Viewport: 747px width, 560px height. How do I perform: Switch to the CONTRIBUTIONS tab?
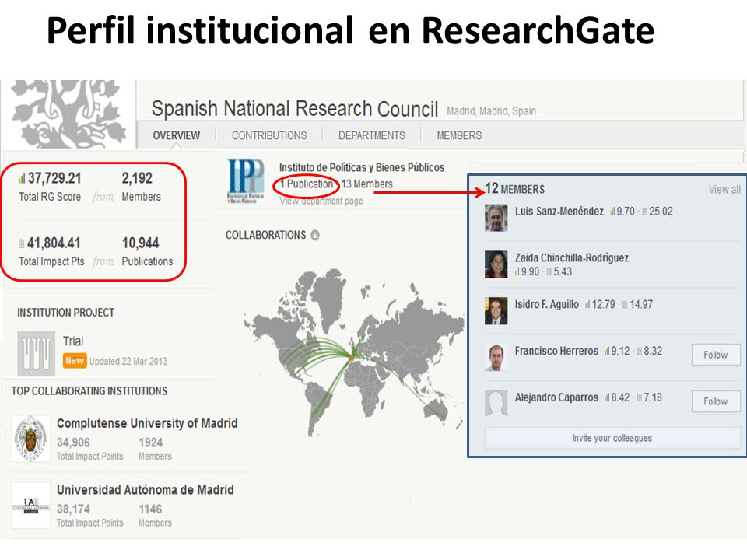269,135
